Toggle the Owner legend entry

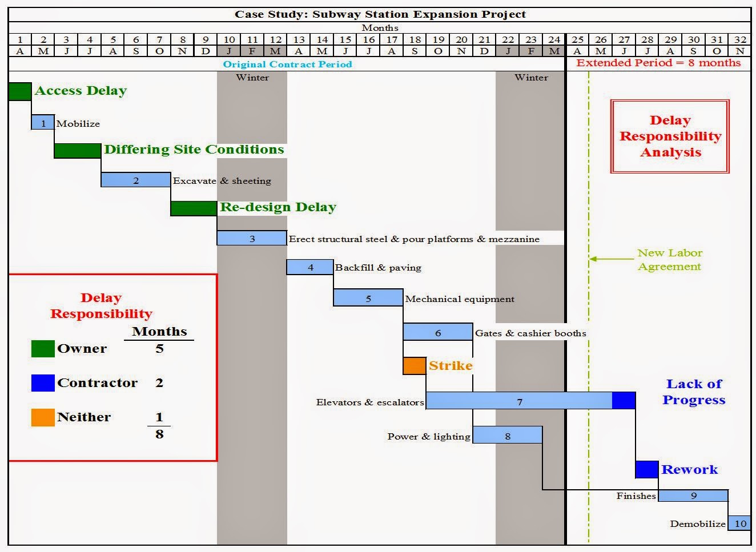tap(82, 348)
